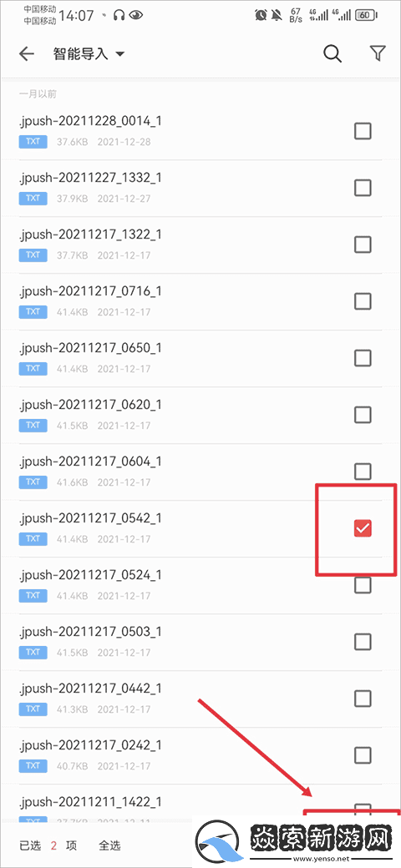
Task: Tap the back arrow icon
Action: (27, 53)
